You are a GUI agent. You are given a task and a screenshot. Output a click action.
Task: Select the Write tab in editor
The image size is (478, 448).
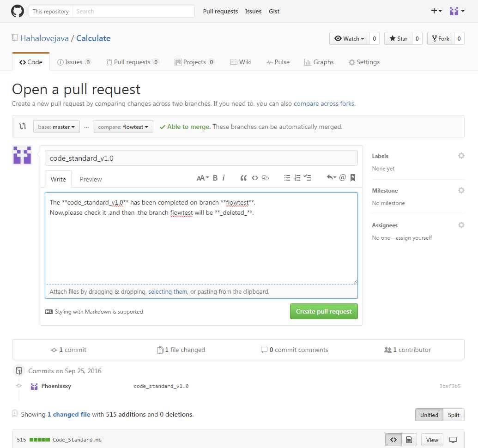pyautogui.click(x=58, y=179)
